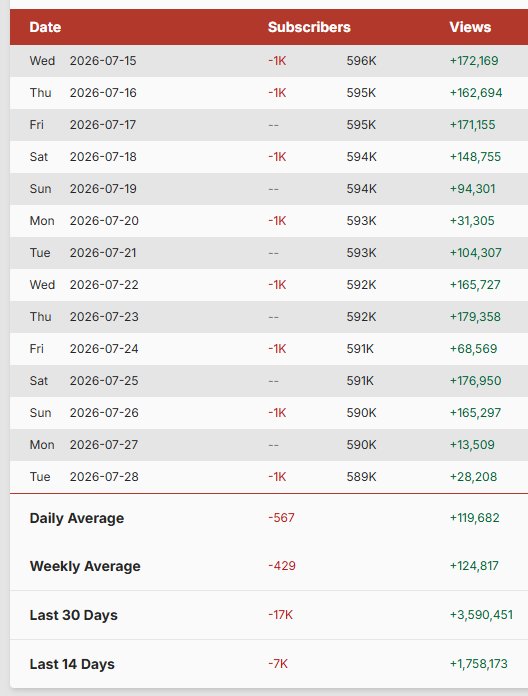Click the Date column header
This screenshot has width=528, height=696.
tap(45, 27)
